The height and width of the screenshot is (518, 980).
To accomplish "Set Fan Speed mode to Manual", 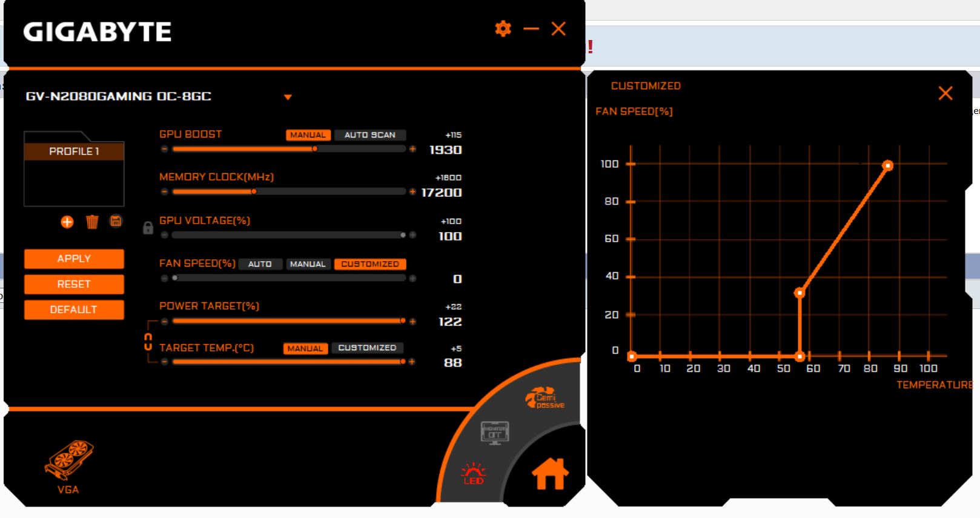I will tap(308, 264).
